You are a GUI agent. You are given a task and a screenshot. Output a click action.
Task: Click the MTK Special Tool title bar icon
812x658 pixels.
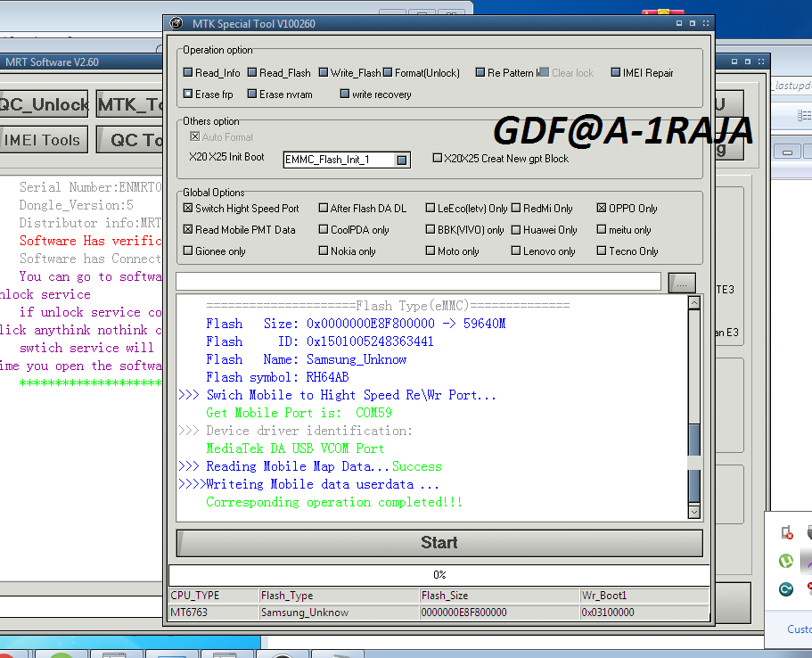176,23
